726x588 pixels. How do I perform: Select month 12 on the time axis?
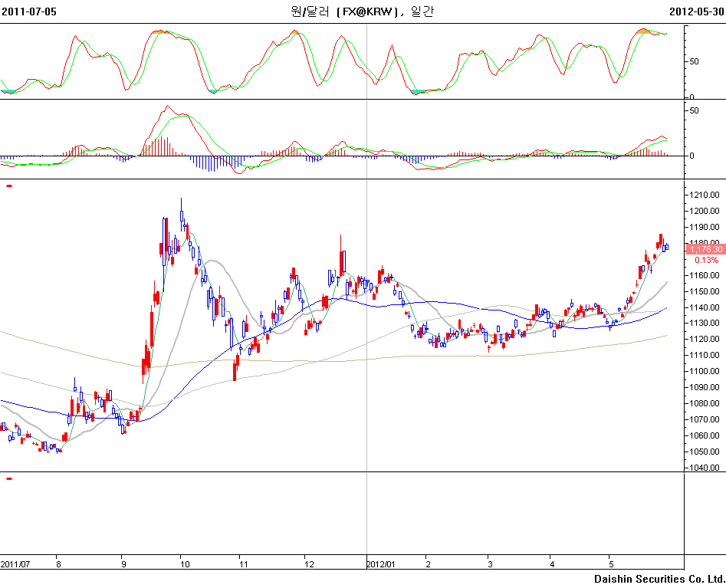click(309, 563)
